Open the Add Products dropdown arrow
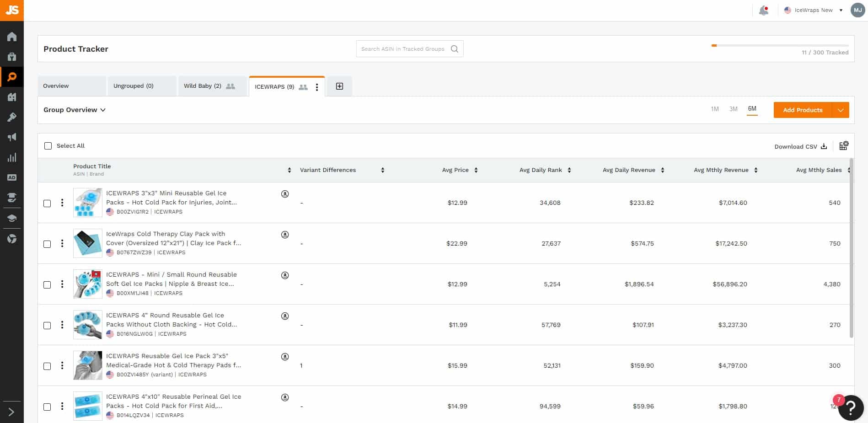The image size is (868, 423). (x=840, y=110)
